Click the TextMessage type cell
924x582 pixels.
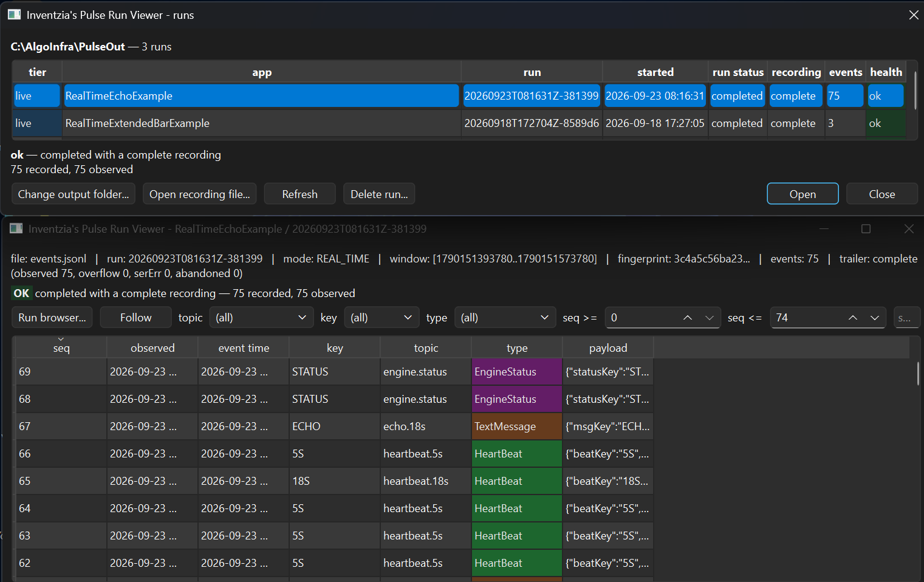pos(517,426)
